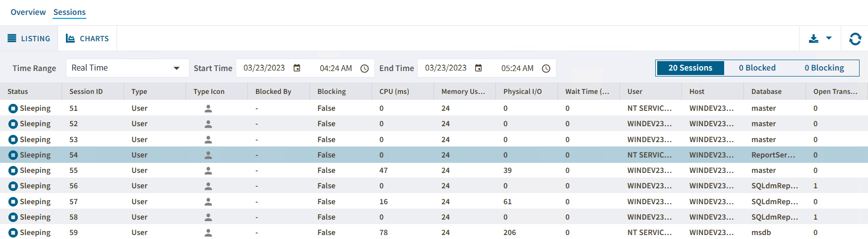Sort by the Session ID column header
Viewport: 868px width, 239px height.
coord(86,91)
